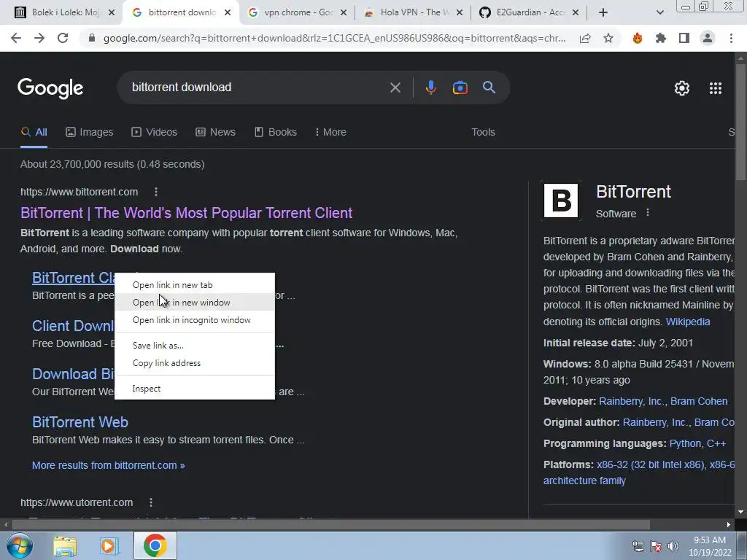747x560 pixels.
Task: Click Chrome icon in taskbar
Action: coord(155,545)
